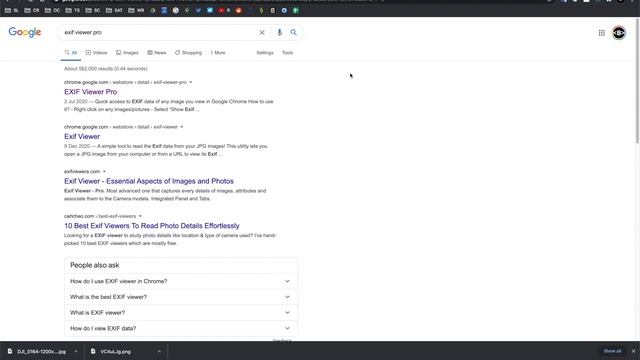Open the downloaded VC4uLJg.png file
Image resolution: width=640 pixels, height=360 pixels.
coord(111,351)
